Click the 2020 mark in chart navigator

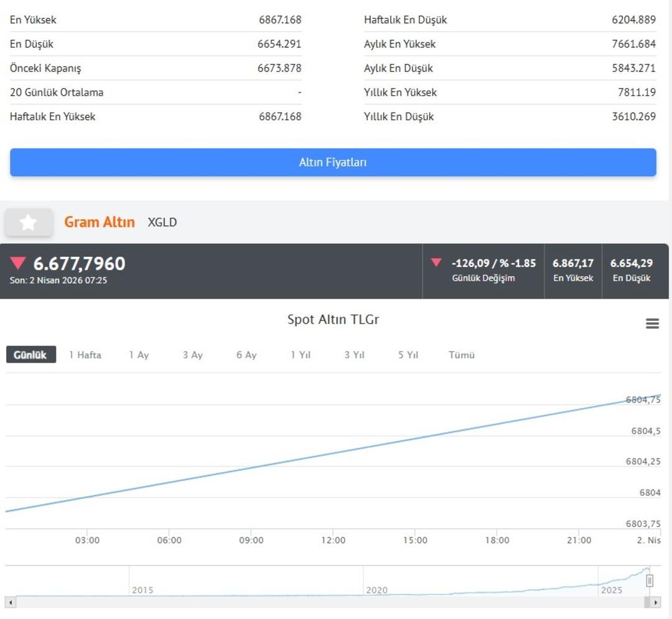click(x=376, y=590)
